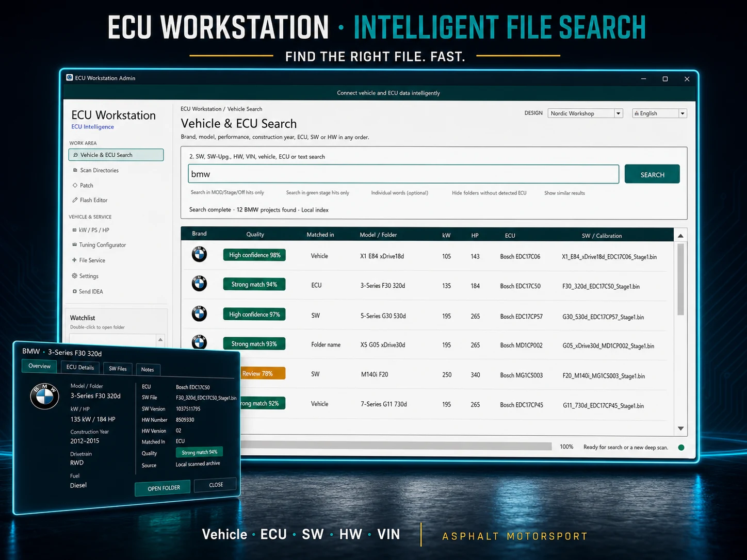
Task: Click the ECU column header
Action: (x=510, y=236)
